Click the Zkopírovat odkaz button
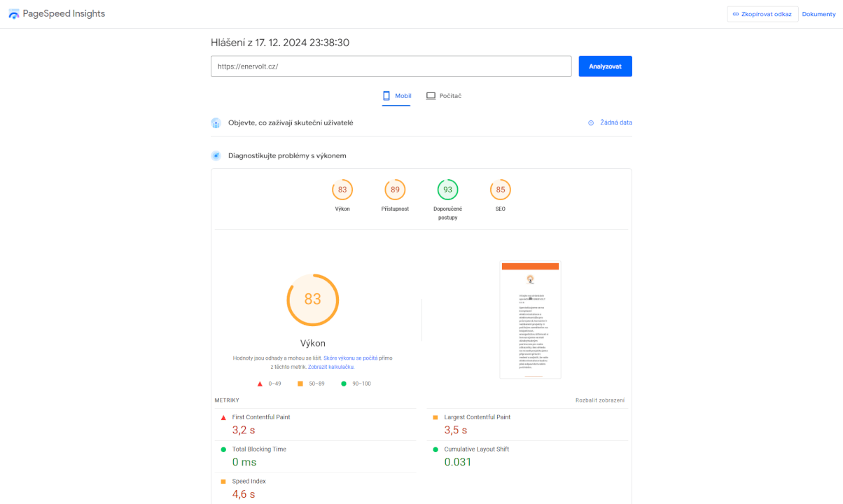This screenshot has height=504, width=843. (x=762, y=14)
